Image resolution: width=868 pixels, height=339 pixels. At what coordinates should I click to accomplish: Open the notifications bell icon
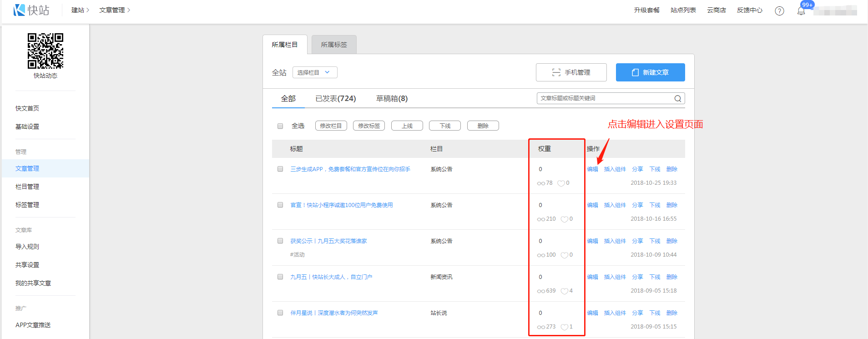click(x=801, y=11)
